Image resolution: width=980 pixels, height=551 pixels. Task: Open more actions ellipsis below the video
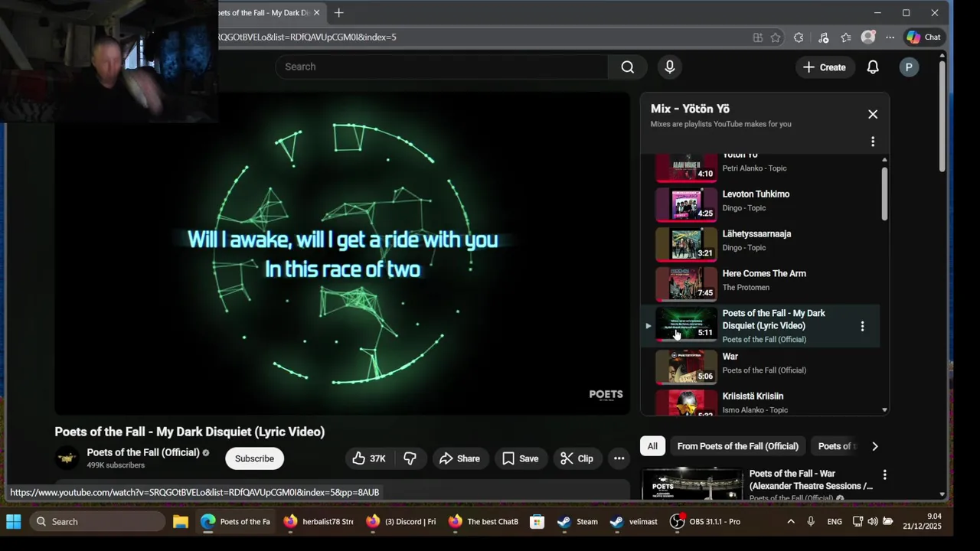point(619,458)
